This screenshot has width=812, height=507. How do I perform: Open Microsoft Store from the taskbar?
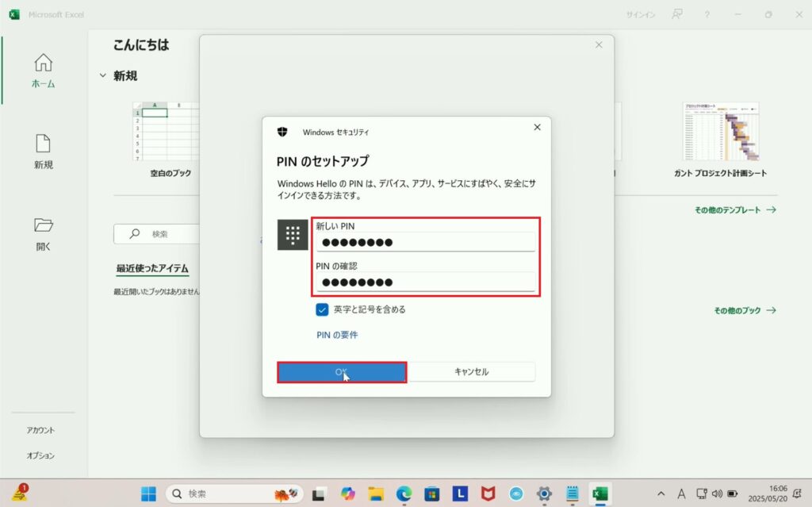[x=432, y=494]
